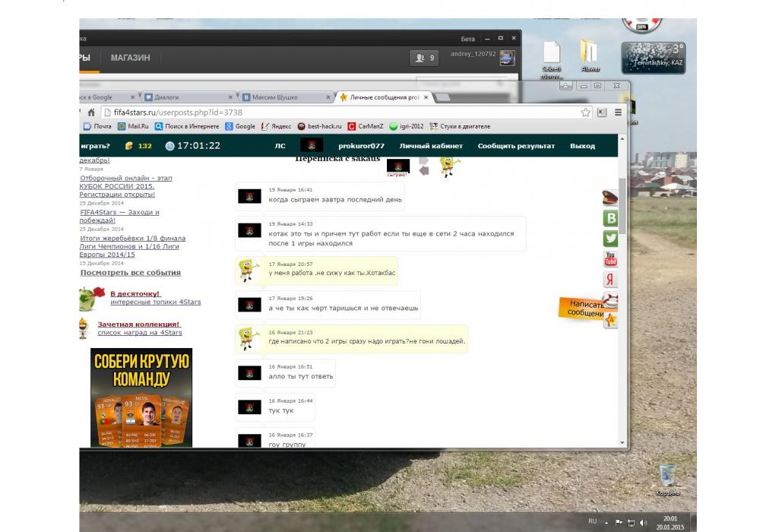This screenshot has height=532, width=760.
Task: Click the URL address bar
Action: (342, 112)
